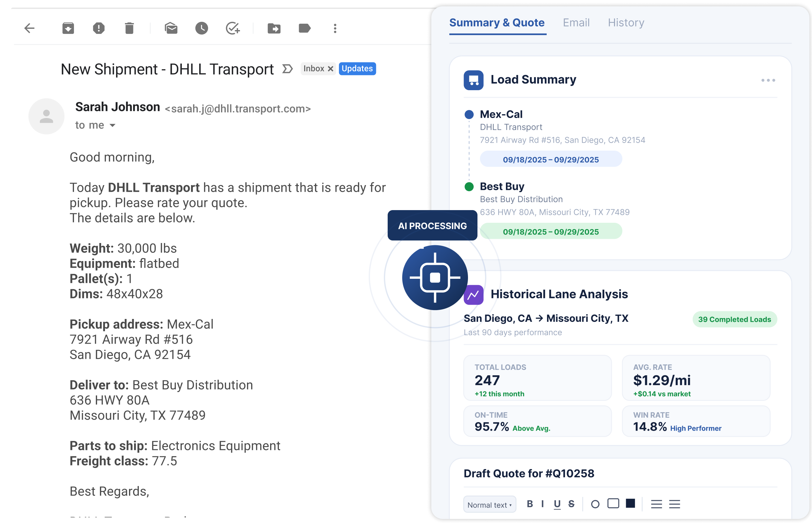Click the importance marker beside the subject
This screenshot has width=812, height=524.
click(x=288, y=69)
